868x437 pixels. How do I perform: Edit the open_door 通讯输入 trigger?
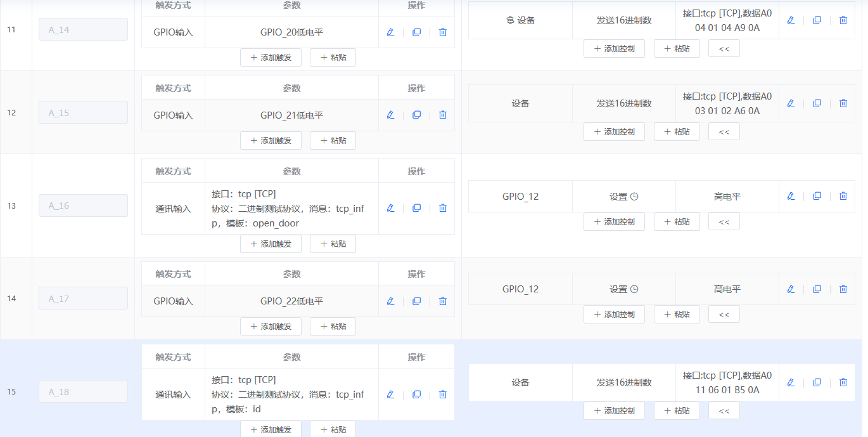coord(390,207)
